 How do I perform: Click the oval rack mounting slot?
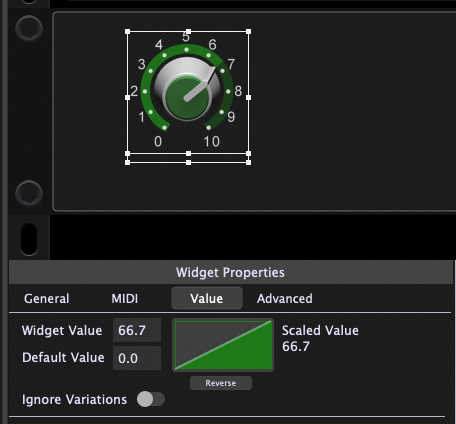[x=29, y=239]
